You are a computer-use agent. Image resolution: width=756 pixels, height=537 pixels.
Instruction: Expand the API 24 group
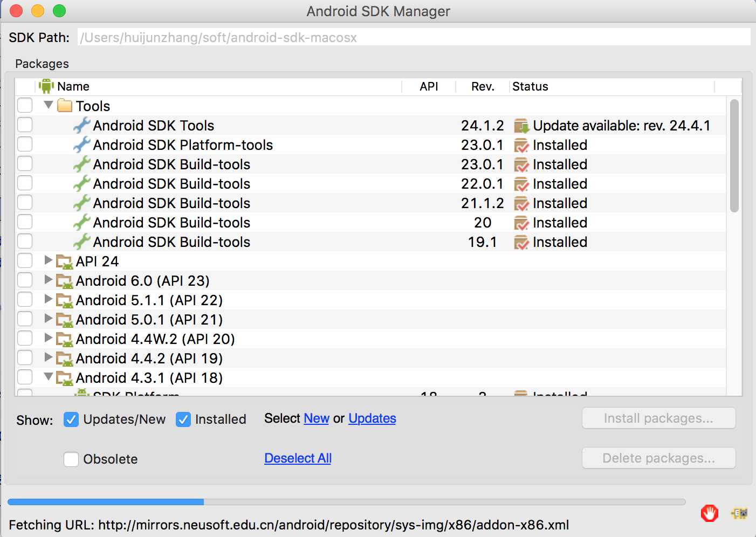click(49, 260)
